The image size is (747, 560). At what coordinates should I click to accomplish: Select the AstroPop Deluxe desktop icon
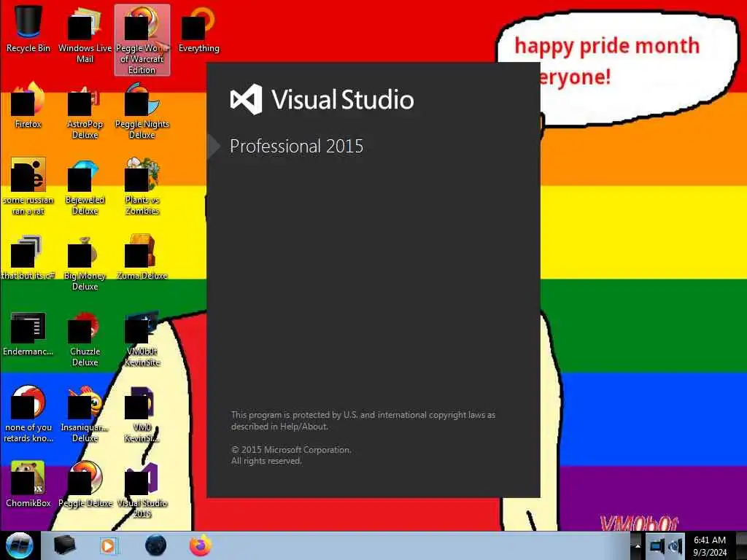[x=85, y=111]
